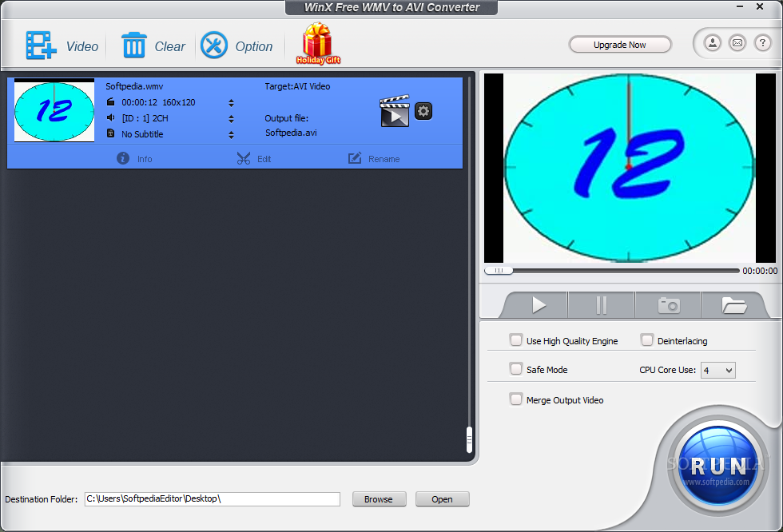Screen dimensions: 783x532
Task: Open the Holiday Gift box icon
Action: coord(318,44)
